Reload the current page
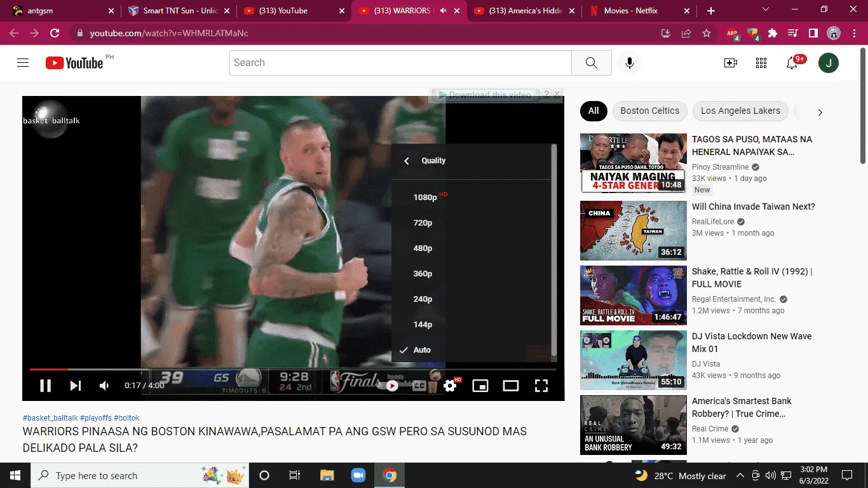 55,33
